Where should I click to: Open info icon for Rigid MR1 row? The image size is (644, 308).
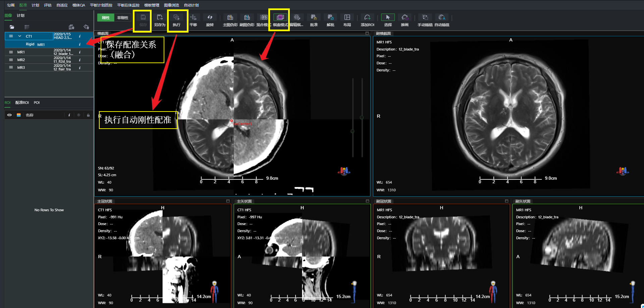tap(79, 44)
